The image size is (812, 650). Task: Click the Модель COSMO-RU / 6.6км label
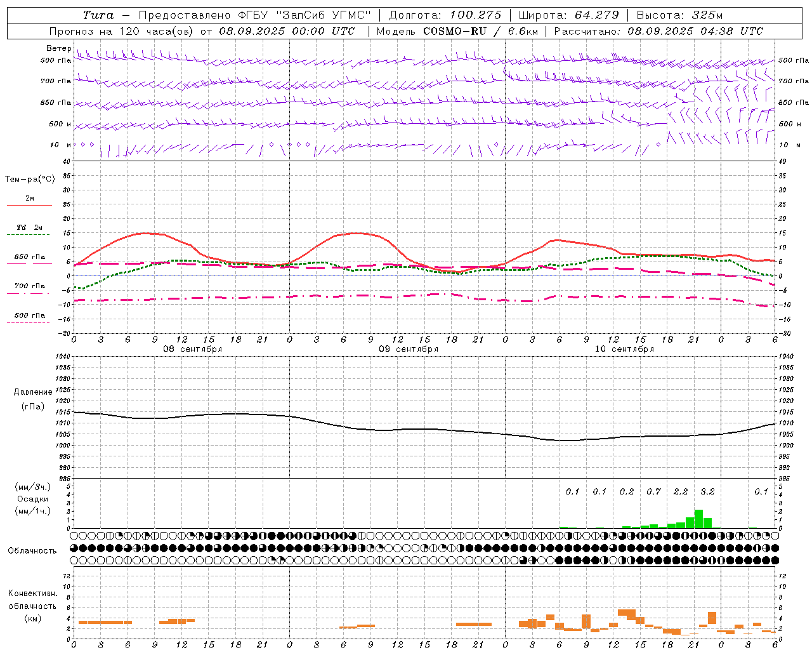pyautogui.click(x=457, y=31)
